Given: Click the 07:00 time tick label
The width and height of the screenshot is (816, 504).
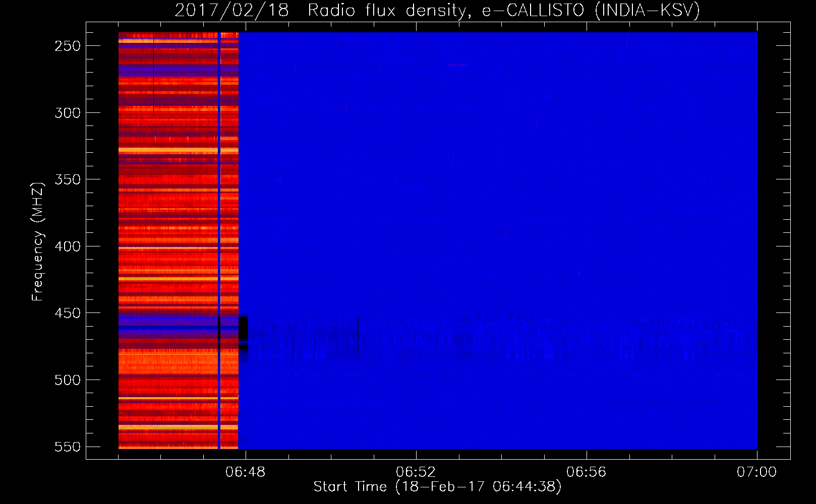Looking at the screenshot, I should pyautogui.click(x=757, y=472).
